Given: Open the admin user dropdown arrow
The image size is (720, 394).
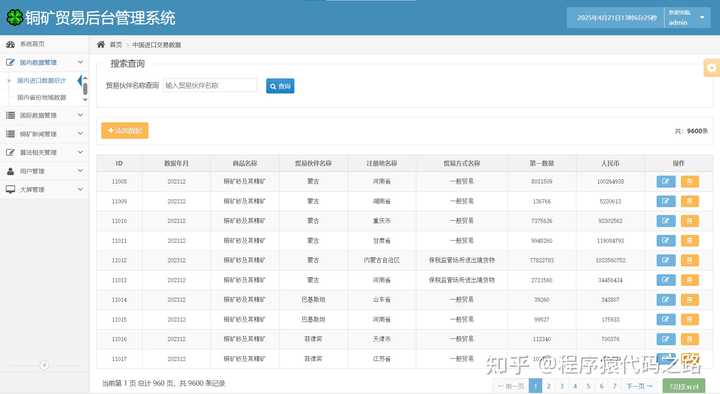Looking at the screenshot, I should coord(702,18).
